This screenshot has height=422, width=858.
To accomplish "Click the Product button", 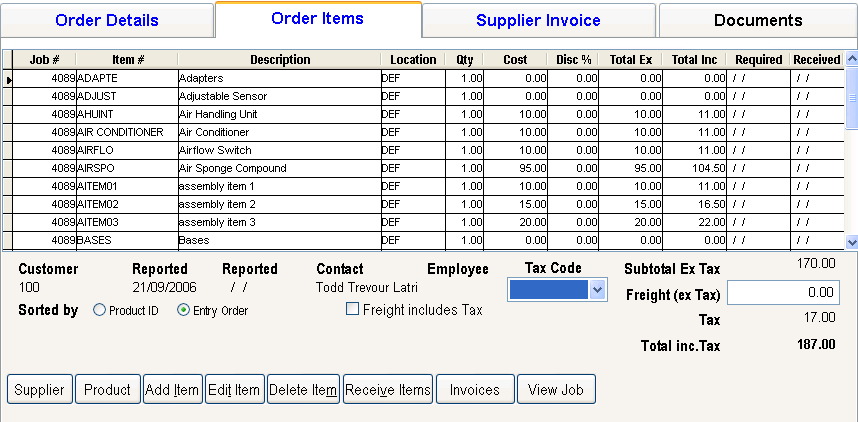I will click(x=107, y=389).
